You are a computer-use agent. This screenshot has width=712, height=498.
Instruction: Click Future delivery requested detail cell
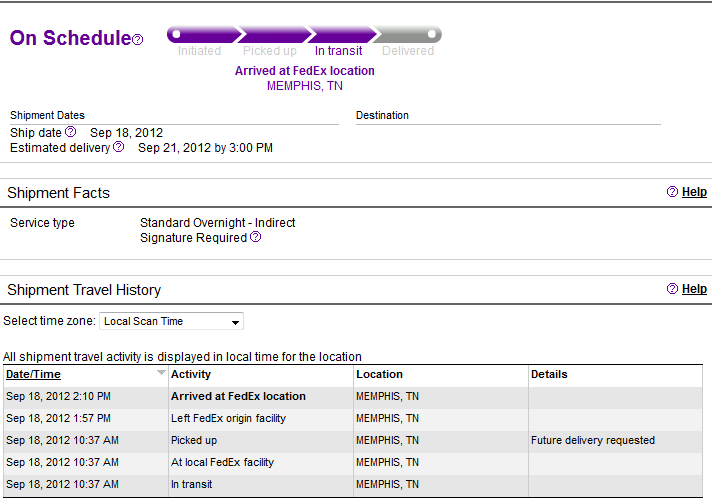(593, 440)
